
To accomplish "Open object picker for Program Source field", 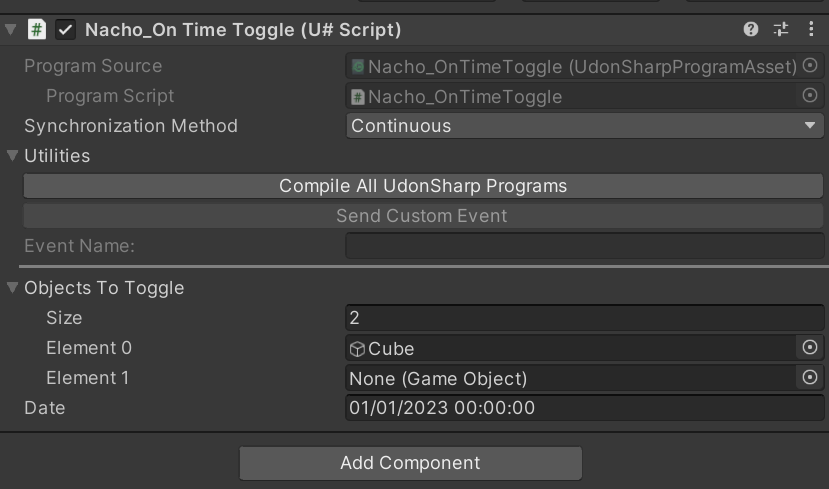I will 810,66.
